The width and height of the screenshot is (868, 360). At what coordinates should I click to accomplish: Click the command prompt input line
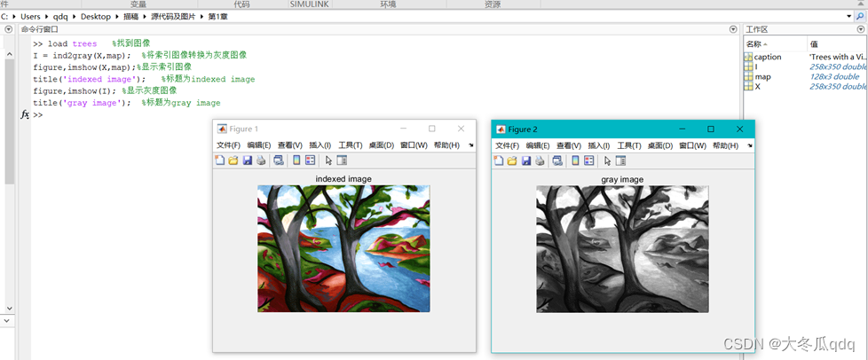point(386,115)
